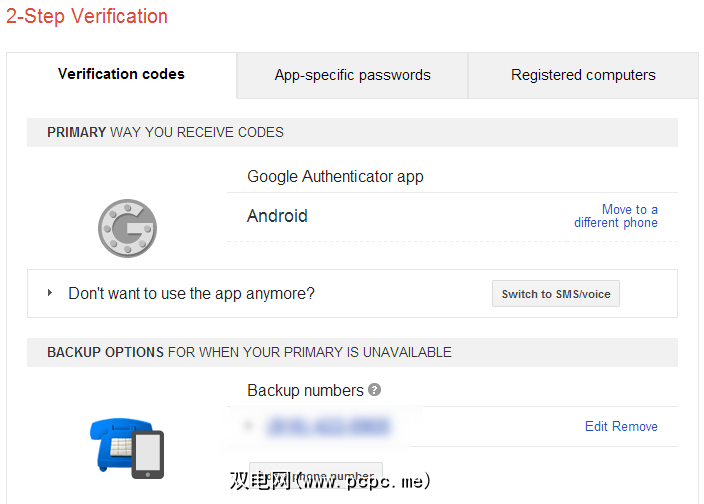Expand the "Don't want to use the app" arrow
The width and height of the screenshot is (704, 504).
(x=50, y=293)
